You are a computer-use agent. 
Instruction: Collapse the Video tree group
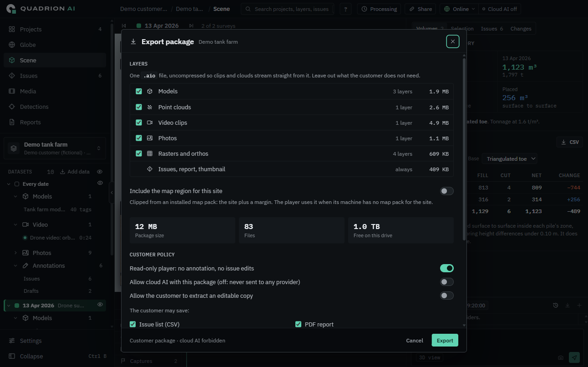(x=15, y=224)
